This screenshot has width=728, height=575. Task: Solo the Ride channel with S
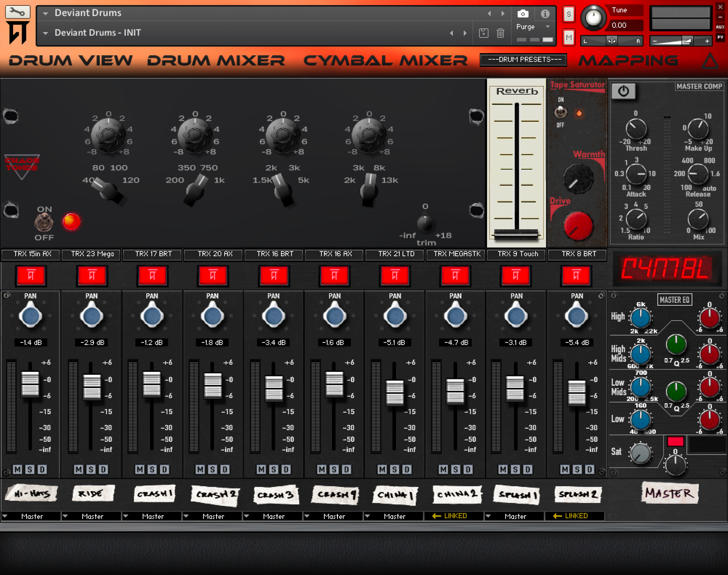[x=91, y=469]
